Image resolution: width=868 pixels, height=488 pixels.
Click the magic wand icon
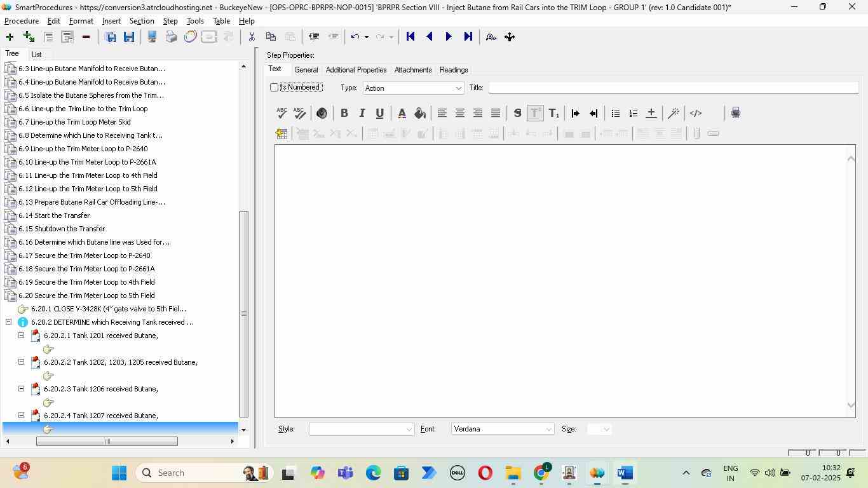coord(673,113)
